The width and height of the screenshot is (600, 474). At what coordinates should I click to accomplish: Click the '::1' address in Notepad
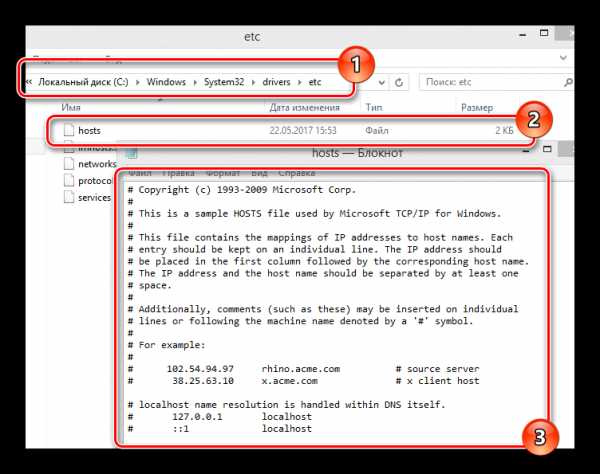[181, 429]
